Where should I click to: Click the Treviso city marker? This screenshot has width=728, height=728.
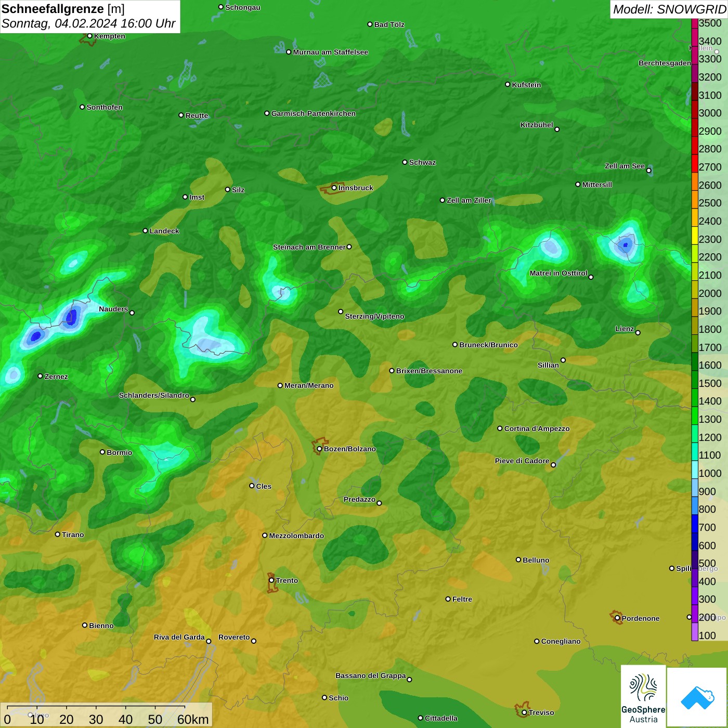pyautogui.click(x=524, y=712)
